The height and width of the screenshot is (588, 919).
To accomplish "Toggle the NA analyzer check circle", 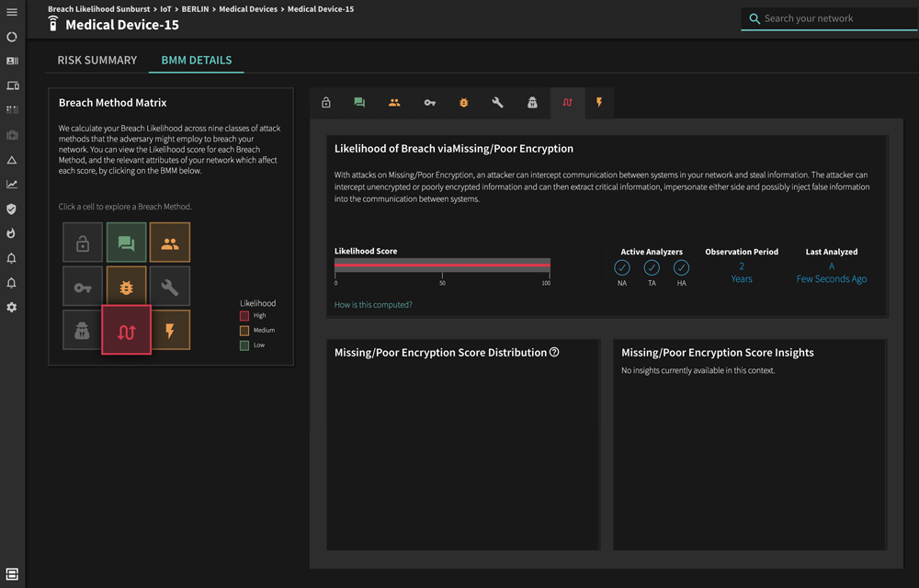I will click(622, 267).
